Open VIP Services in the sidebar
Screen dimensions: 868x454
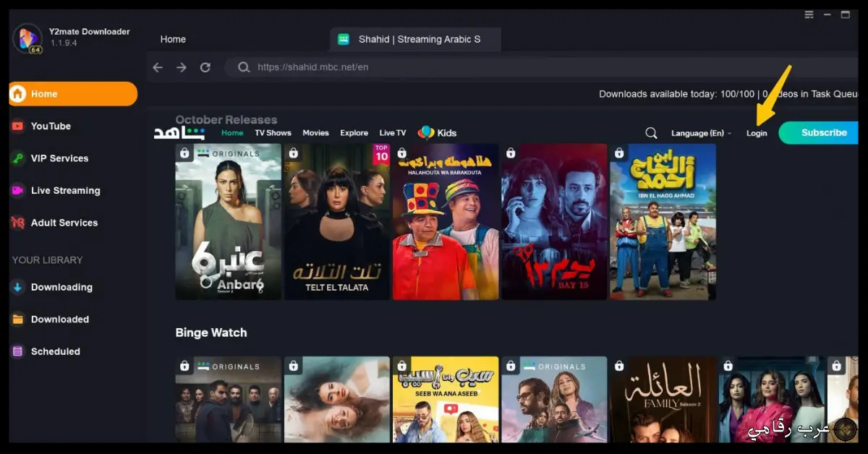pos(57,158)
